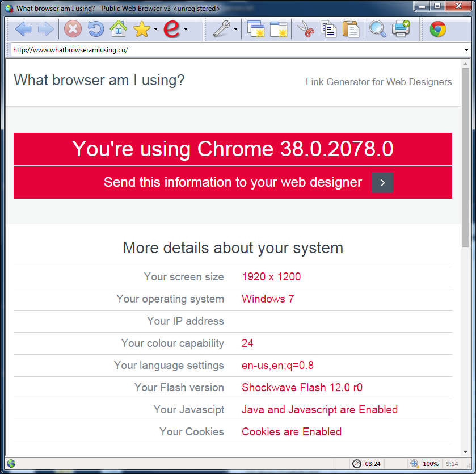This screenshot has width=476, height=474.
Task: Click the 'You're using Chrome 38.0.2078.0' banner
Action: 233,149
